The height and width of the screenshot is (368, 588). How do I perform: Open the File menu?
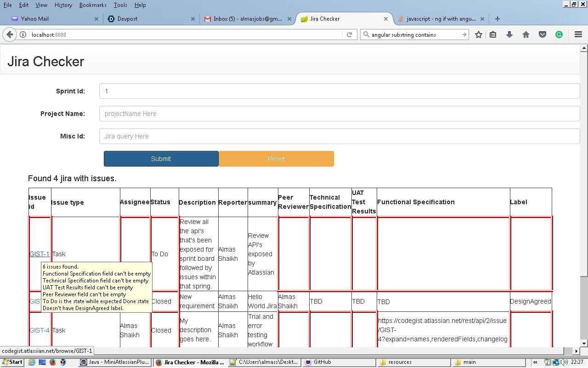coord(8,5)
